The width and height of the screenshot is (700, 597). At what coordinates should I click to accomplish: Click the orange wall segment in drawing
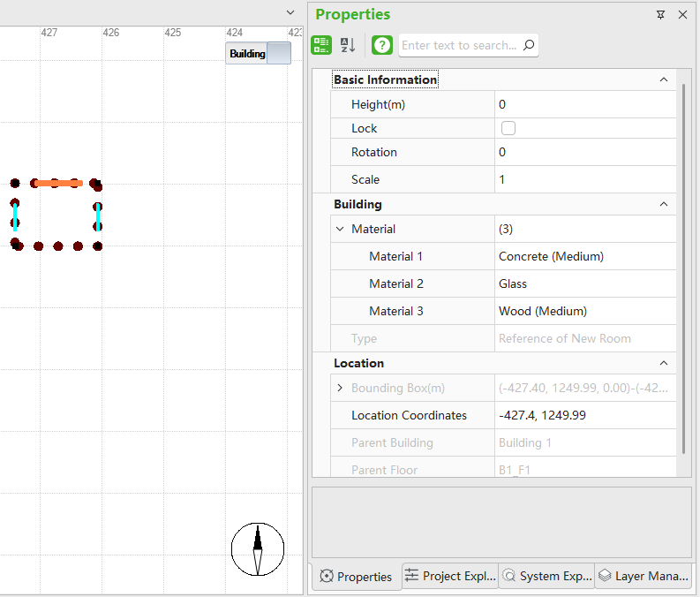click(59, 184)
